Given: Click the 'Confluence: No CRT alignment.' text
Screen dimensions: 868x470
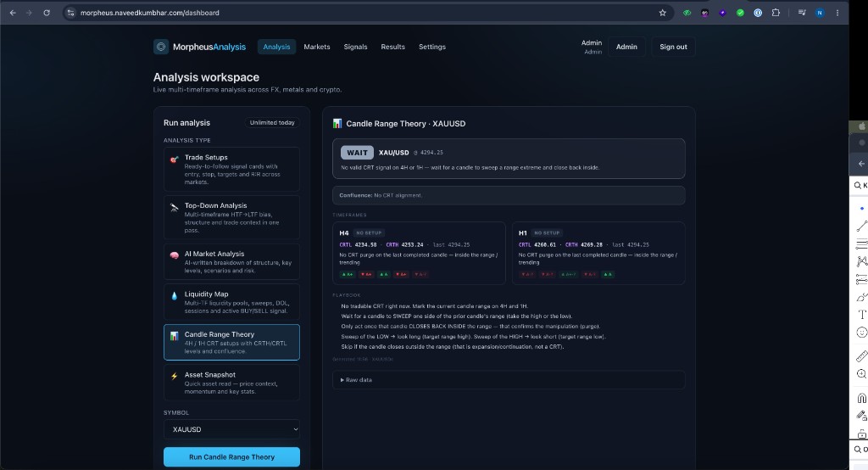Looking at the screenshot, I should 381,195.
